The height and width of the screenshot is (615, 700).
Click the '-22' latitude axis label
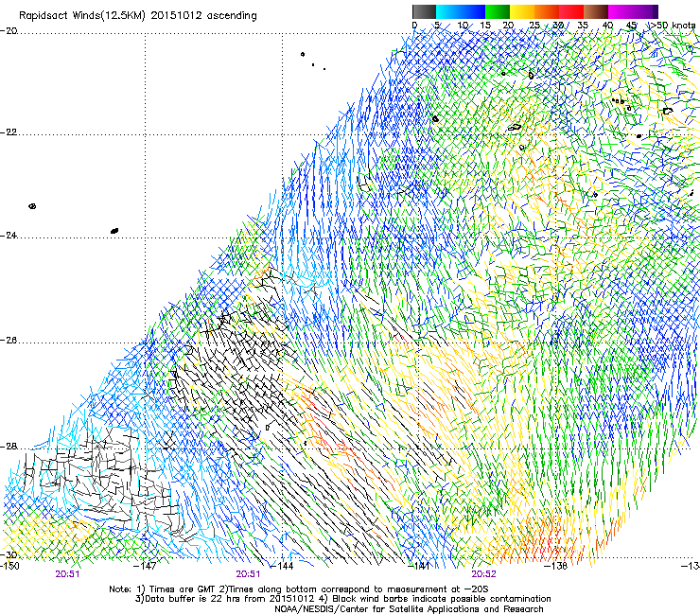pos(9,132)
